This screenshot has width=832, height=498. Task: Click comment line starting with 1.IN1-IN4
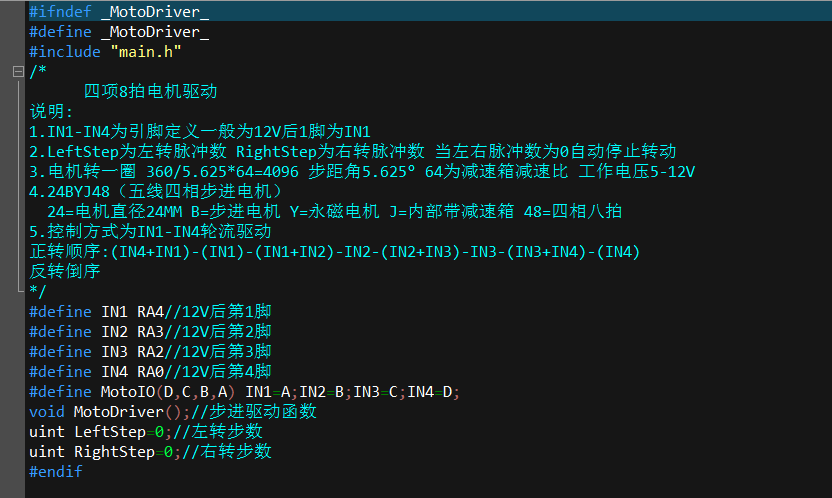point(200,131)
